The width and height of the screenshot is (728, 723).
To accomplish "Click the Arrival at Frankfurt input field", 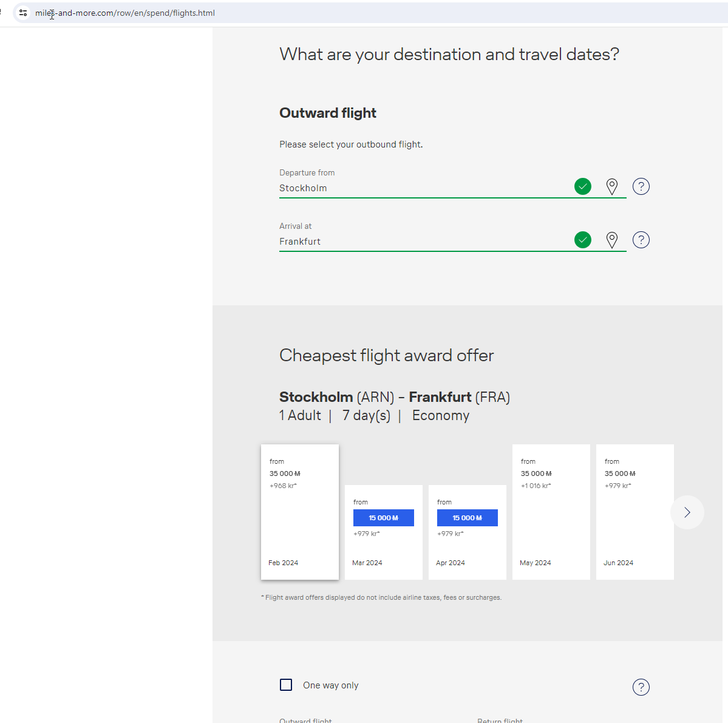I will (x=419, y=242).
